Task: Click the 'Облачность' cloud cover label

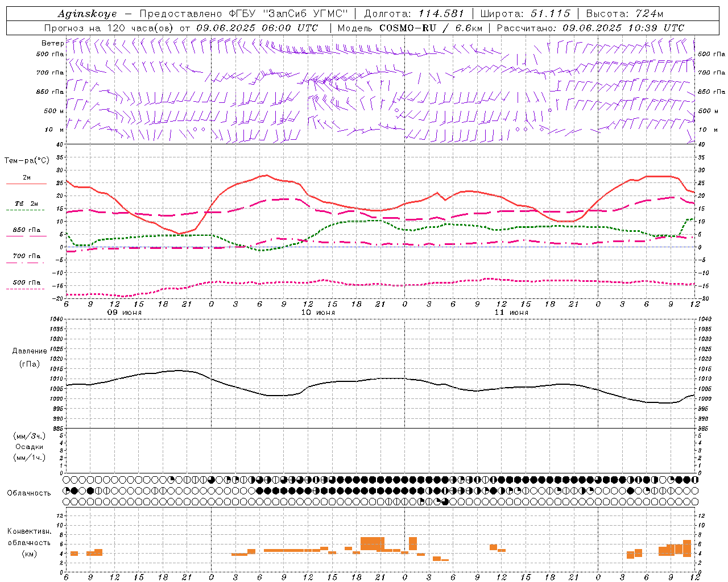Action: [28, 493]
